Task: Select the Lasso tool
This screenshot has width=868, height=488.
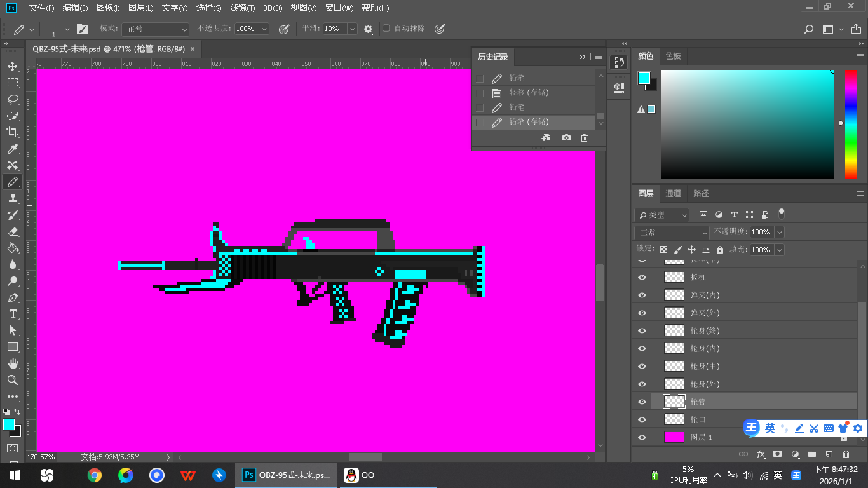Action: point(13,99)
